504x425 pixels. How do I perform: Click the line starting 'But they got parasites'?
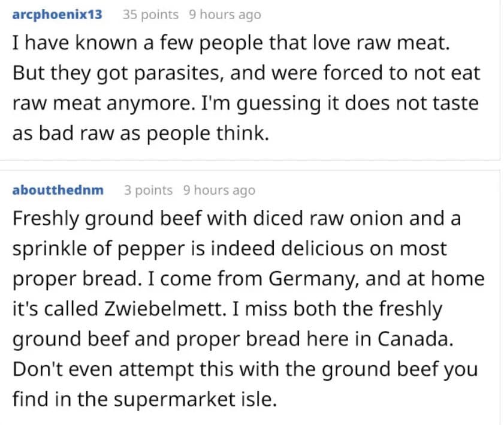click(x=246, y=73)
